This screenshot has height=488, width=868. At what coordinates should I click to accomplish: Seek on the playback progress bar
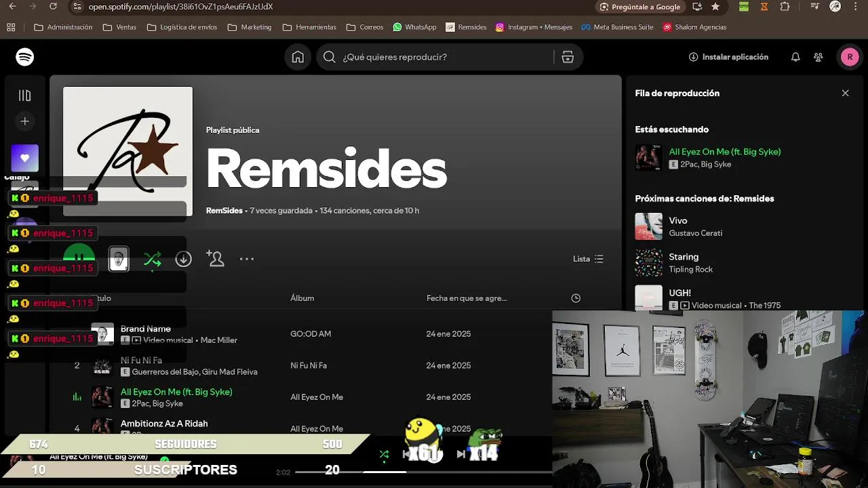pyautogui.click(x=424, y=472)
